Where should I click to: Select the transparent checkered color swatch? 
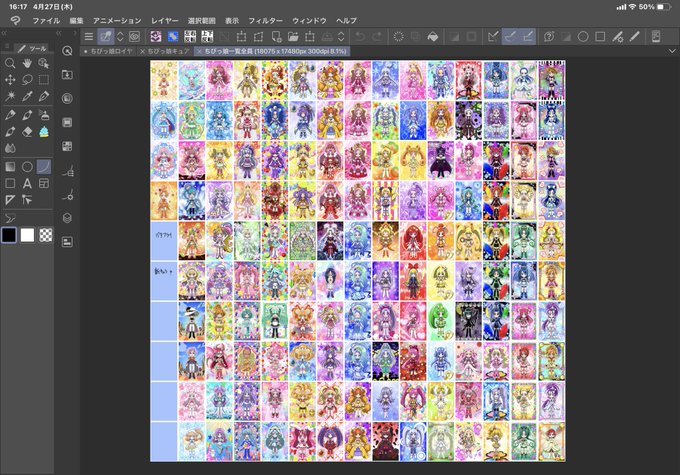tap(46, 235)
